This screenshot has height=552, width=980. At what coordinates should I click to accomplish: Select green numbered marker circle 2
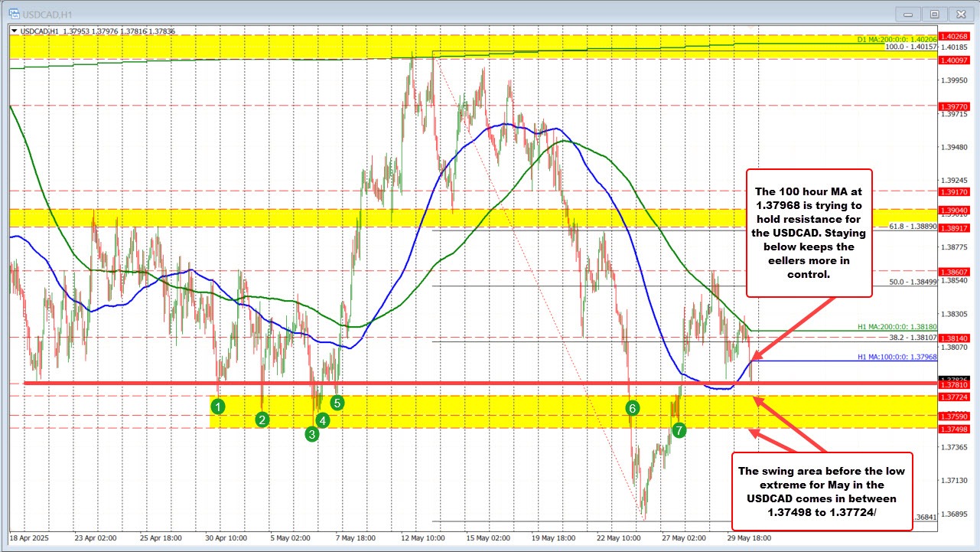click(262, 420)
